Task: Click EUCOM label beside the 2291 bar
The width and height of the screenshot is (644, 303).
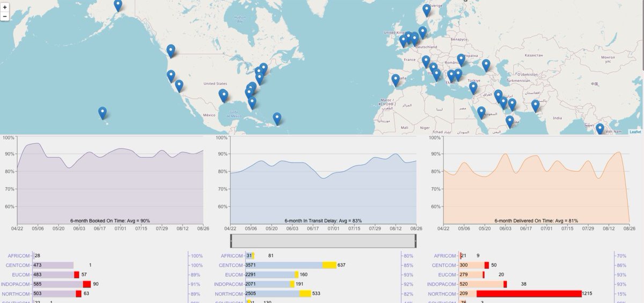Action: click(x=235, y=275)
